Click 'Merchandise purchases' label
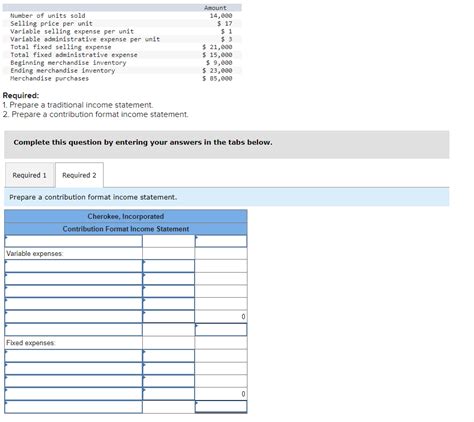 (x=50, y=79)
